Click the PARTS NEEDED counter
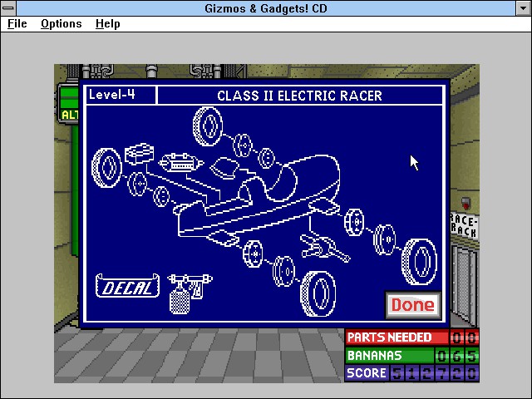This screenshot has height=399, width=532. 412,337
